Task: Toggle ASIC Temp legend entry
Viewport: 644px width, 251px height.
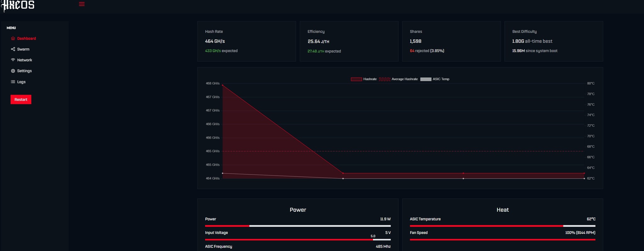Action: (435, 79)
